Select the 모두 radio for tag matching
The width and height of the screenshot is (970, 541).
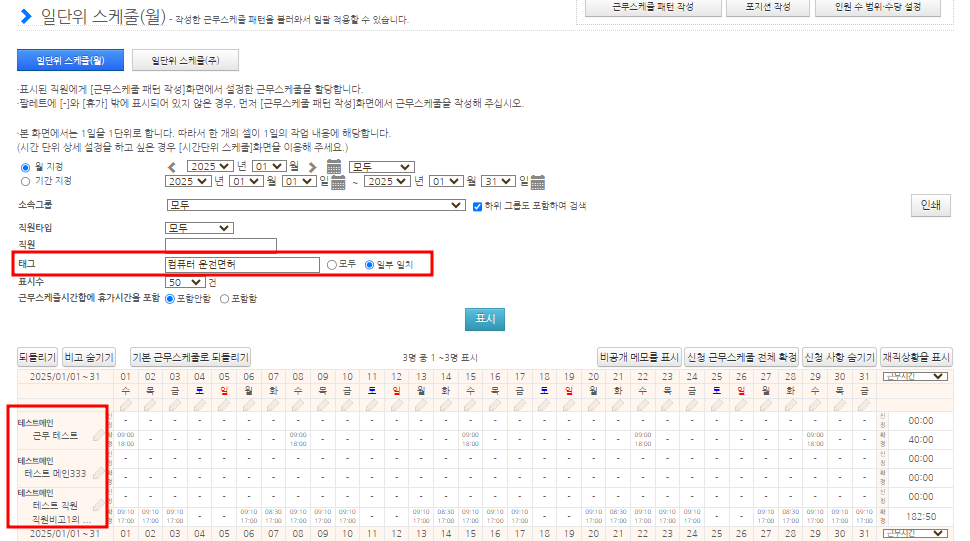[332, 265]
